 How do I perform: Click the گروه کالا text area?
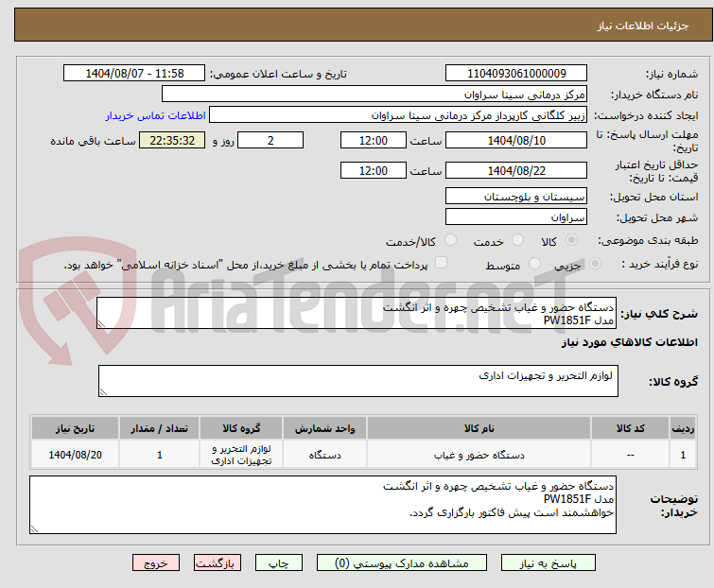click(357, 381)
